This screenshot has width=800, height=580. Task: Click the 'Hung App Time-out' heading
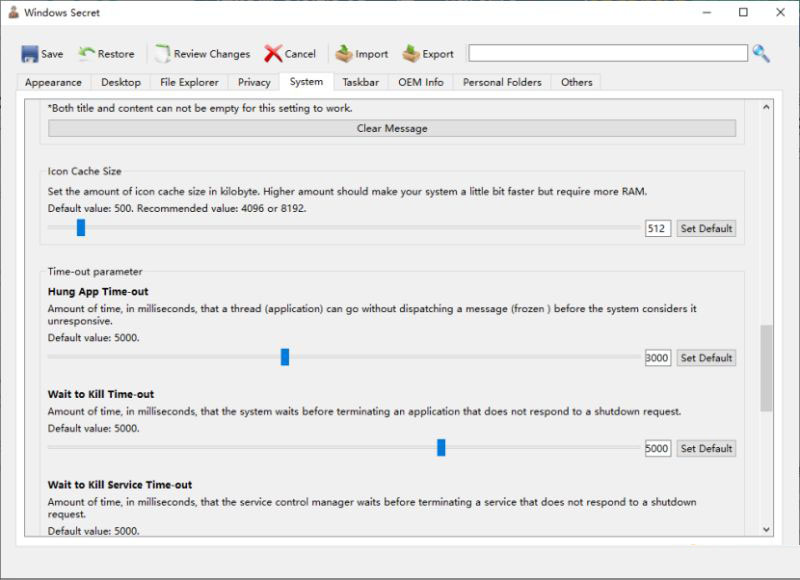click(98, 292)
